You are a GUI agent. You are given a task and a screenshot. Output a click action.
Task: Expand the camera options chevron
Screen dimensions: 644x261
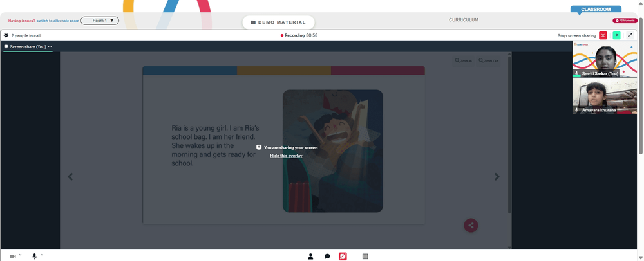click(x=20, y=255)
